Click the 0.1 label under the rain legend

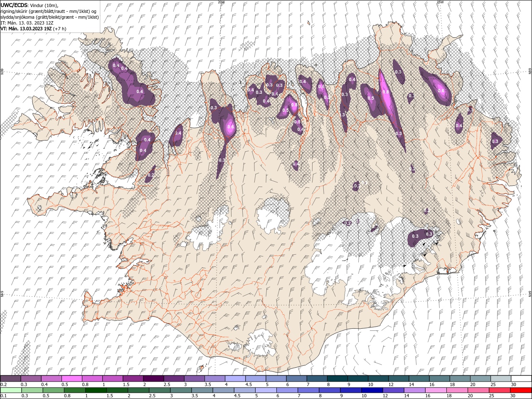pyautogui.click(x=3, y=396)
